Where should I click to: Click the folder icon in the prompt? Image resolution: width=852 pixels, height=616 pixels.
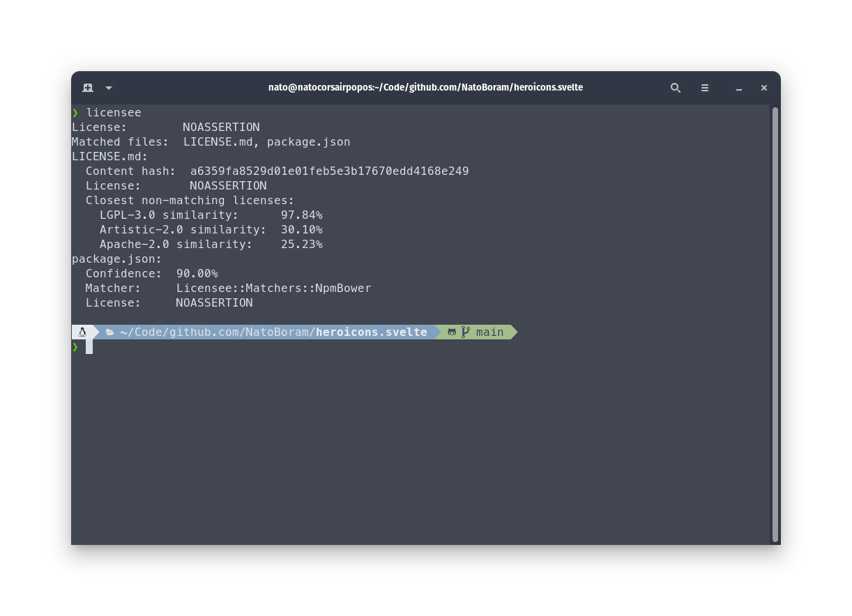click(x=110, y=332)
